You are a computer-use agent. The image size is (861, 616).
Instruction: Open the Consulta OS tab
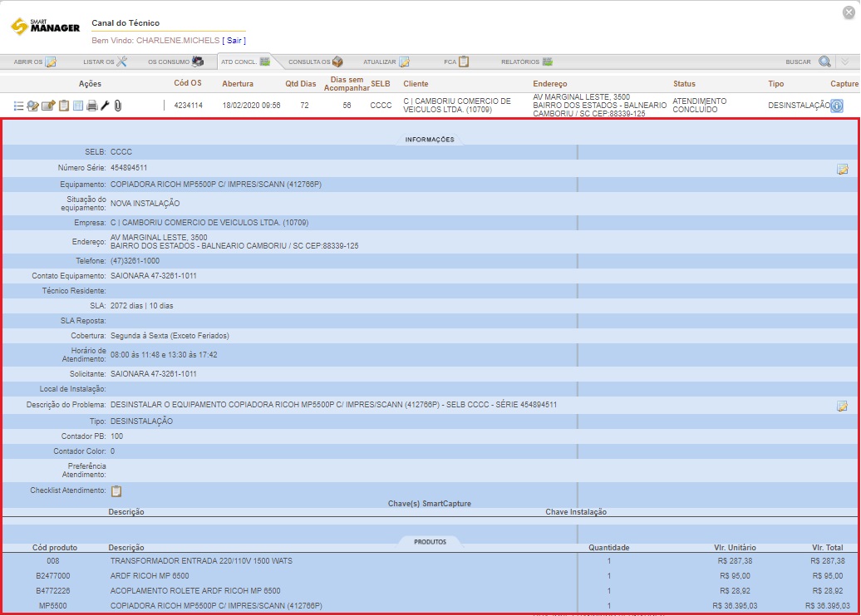point(316,62)
